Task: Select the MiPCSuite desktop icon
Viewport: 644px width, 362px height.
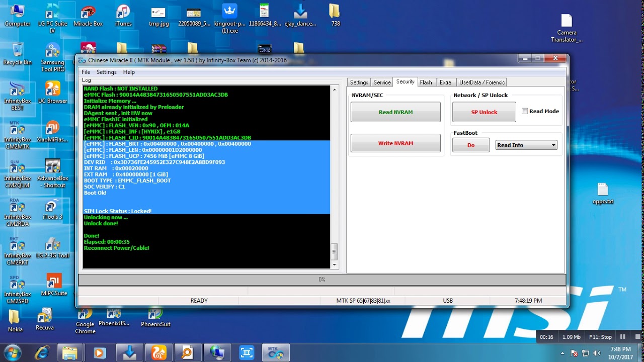Action: [54, 285]
